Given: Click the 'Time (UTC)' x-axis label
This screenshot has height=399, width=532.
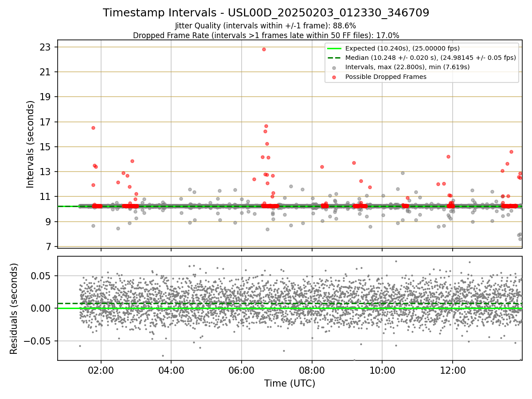Looking at the screenshot, I should 290,383.
